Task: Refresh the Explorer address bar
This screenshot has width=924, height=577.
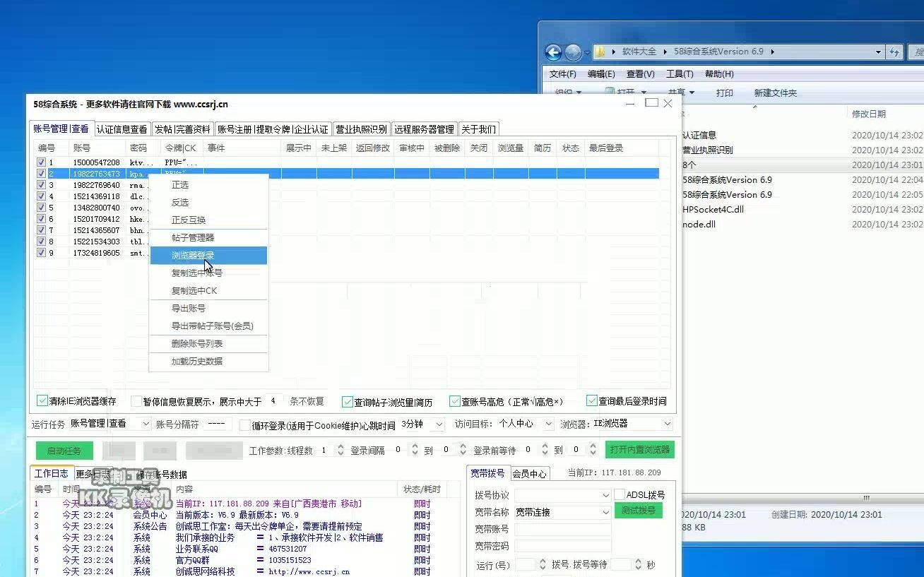Action: [895, 52]
